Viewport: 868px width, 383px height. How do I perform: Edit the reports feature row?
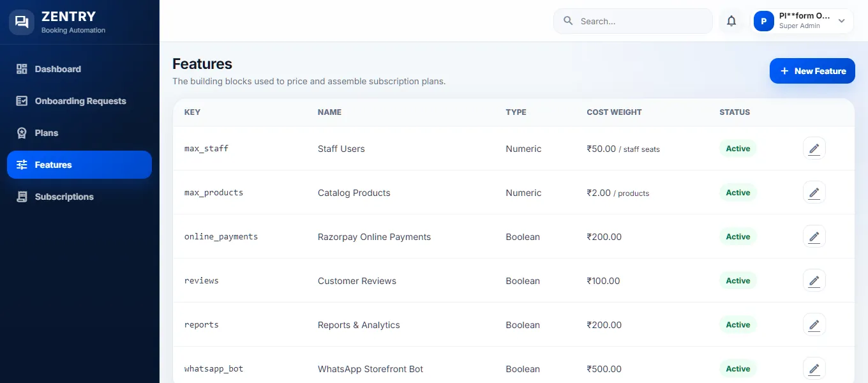coord(814,324)
